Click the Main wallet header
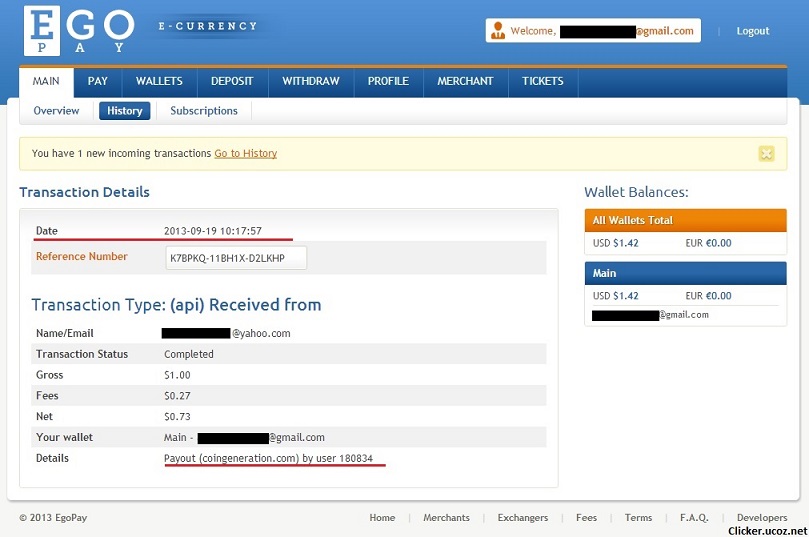 686,273
